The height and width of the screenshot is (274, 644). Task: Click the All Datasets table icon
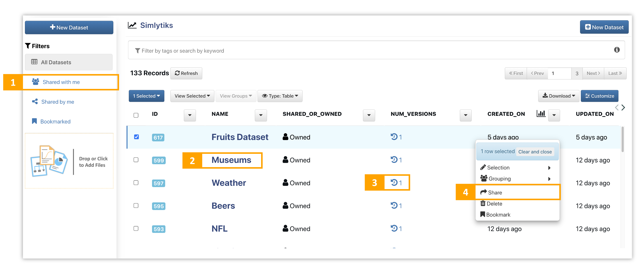[34, 62]
